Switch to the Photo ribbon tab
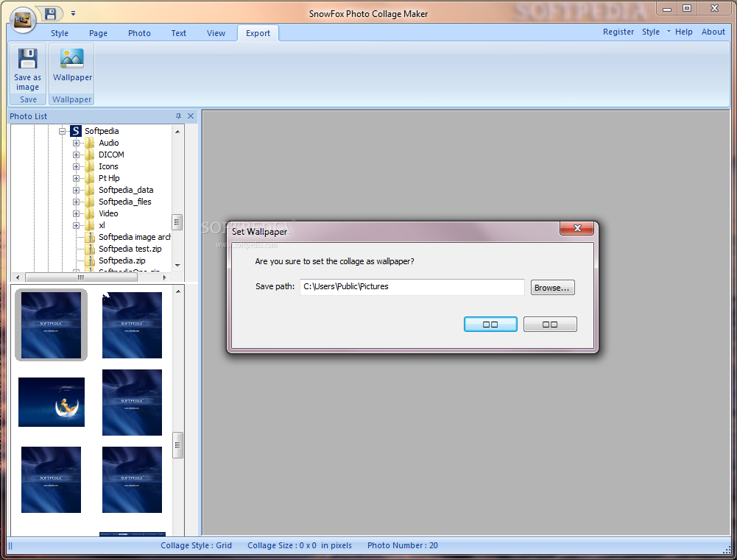Viewport: 737px width, 560px height. click(140, 33)
